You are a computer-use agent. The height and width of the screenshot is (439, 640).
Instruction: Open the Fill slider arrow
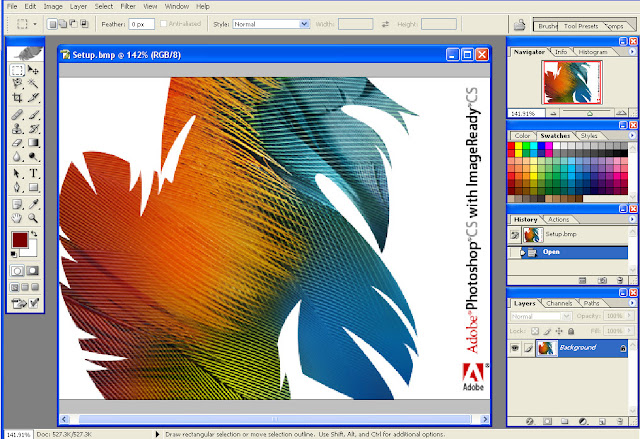(629, 331)
